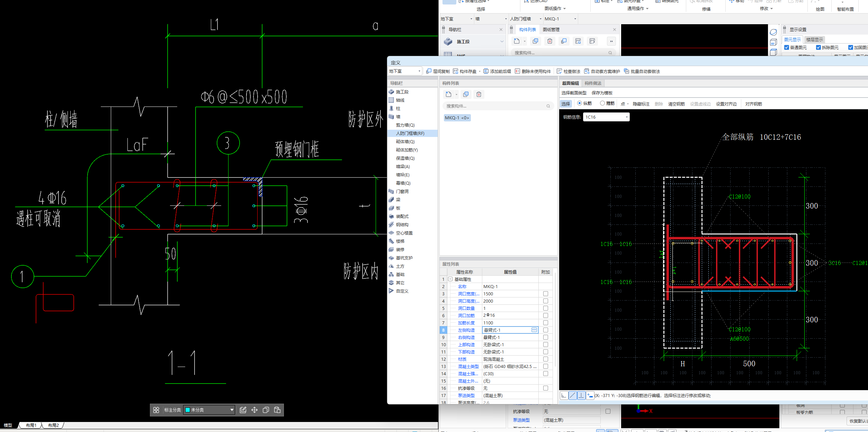
Task: Open 地下室 floor dropdown in definition window
Action: (405, 71)
